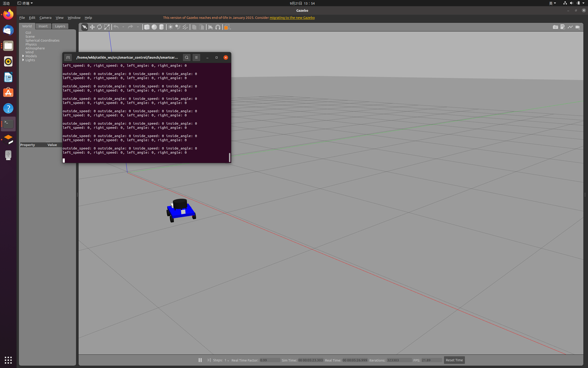This screenshot has height=368, width=588.
Task: Open the undo history dropdown arrow
Action: point(123,27)
